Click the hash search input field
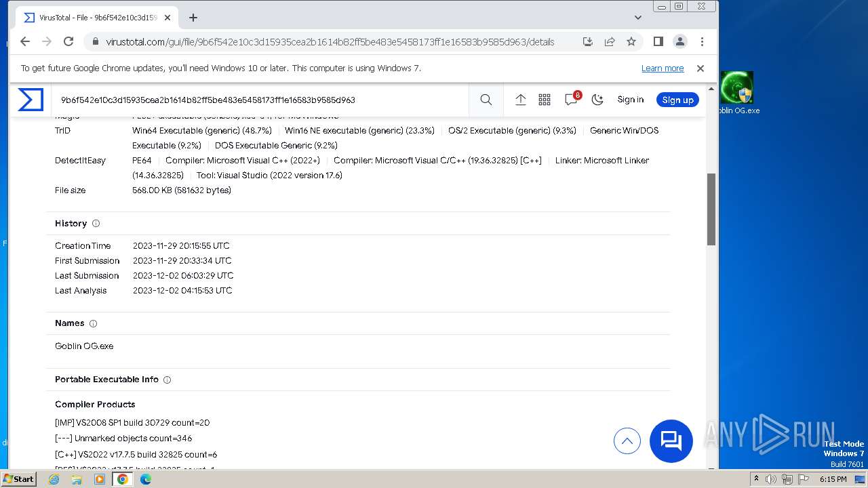This screenshot has width=868, height=488. click(x=261, y=100)
